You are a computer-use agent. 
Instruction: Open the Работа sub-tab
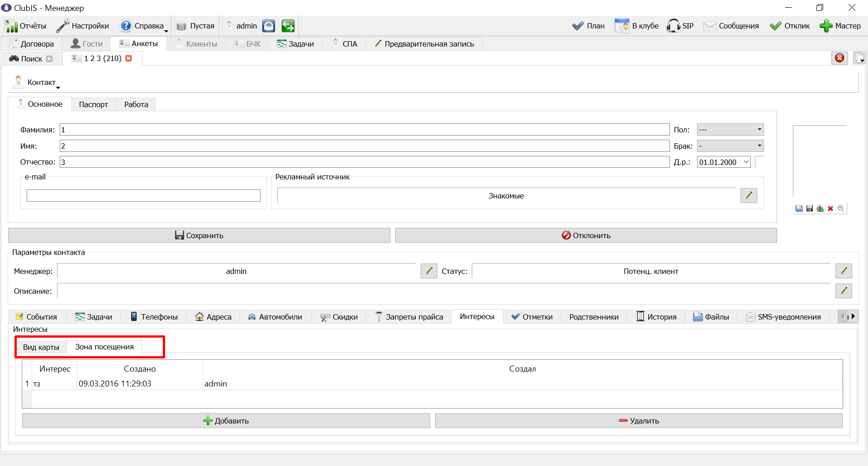(136, 104)
